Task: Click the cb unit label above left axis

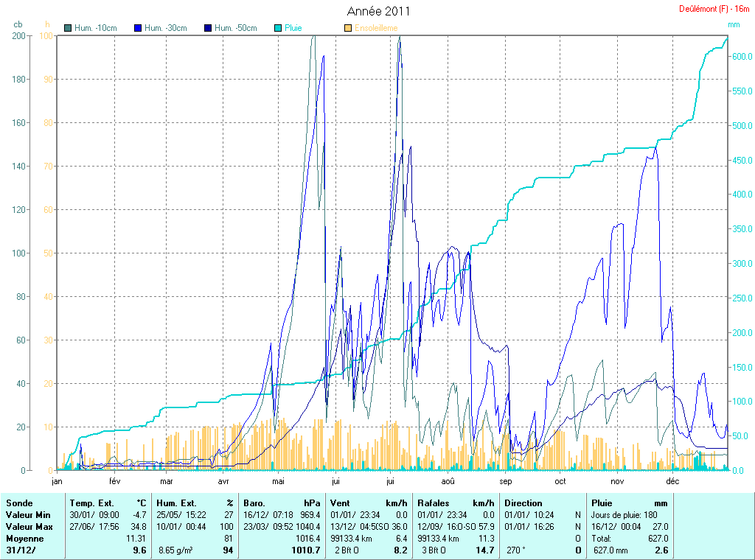Action: (18, 24)
